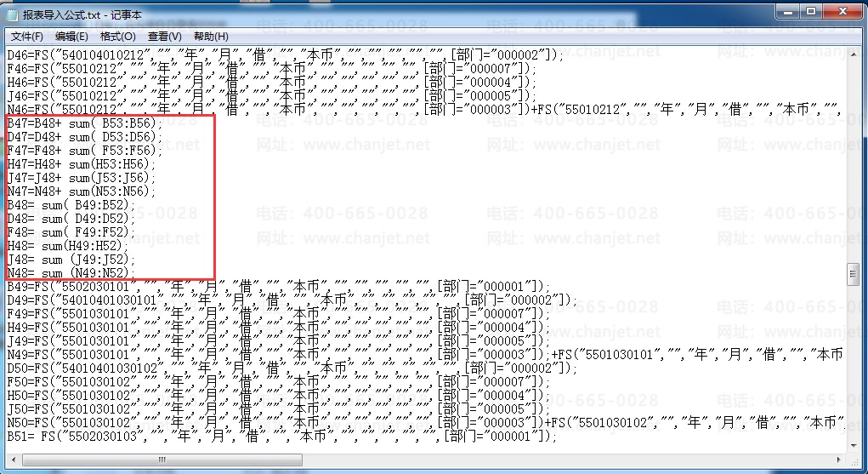Click the horizontal scrollbar left arrow
This screenshot has height=474, width=868.
14,460
